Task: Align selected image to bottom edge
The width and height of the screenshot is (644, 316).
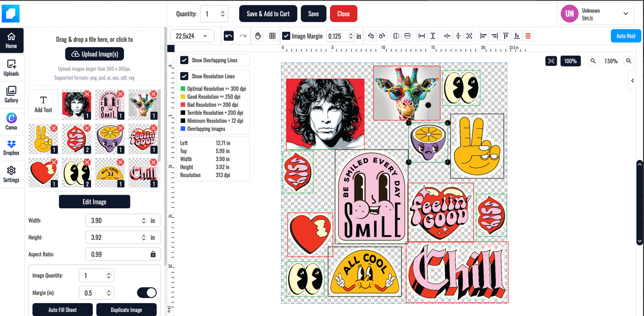Action: click(517, 36)
